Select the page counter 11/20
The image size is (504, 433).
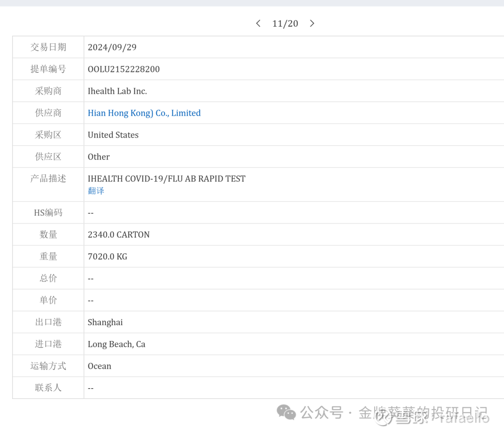pos(285,23)
